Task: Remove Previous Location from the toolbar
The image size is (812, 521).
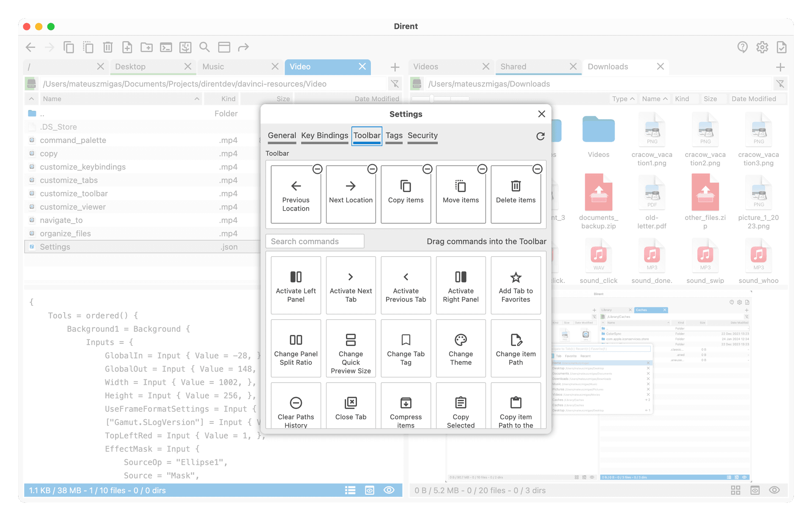Action: pos(317,169)
